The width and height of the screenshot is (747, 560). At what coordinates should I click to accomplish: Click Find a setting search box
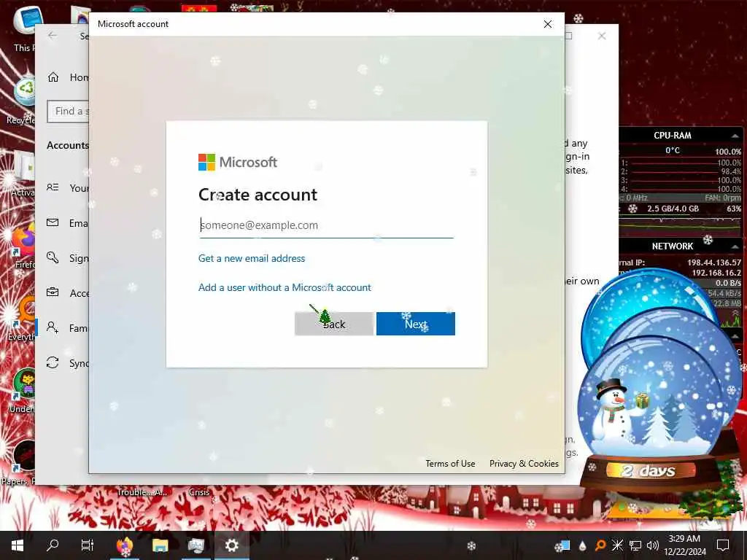[68, 112]
